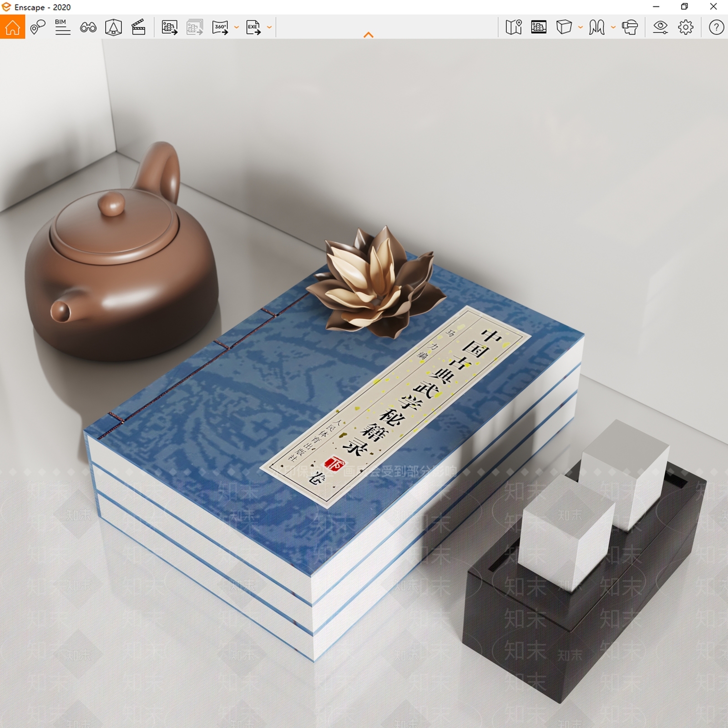Open the 360° panorama export dropdown arrow
Viewport: 728px width, 728px height.
click(x=236, y=27)
